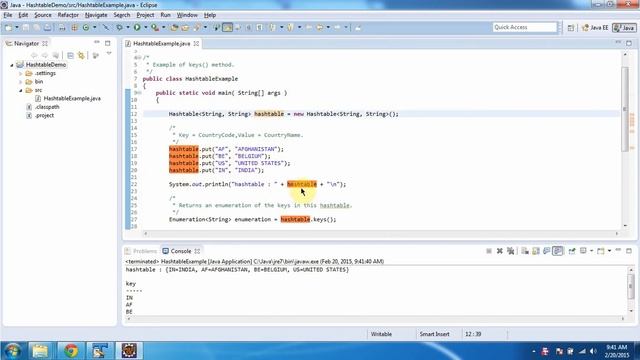Toggle Show Console When Standard Out Changes
This screenshot has width=640, height=360.
(x=547, y=251)
